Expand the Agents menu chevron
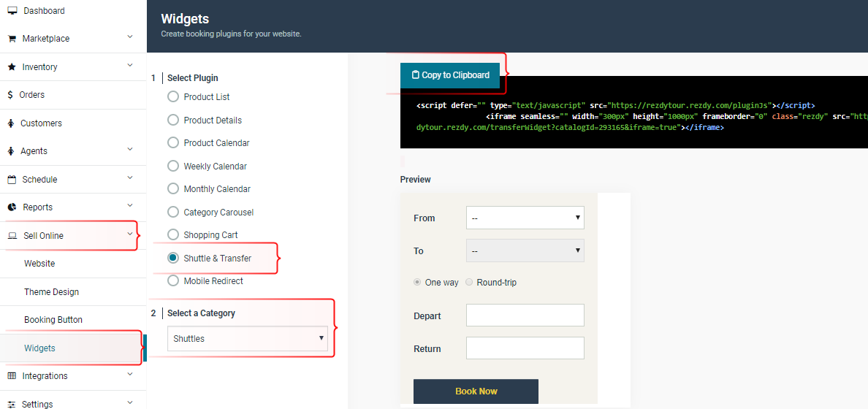This screenshot has width=868, height=409. (130, 150)
